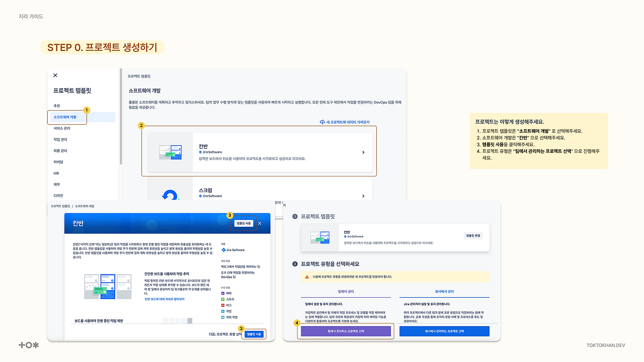
Task: Click the 회사에서 관리 column heading
Action: 444,292
